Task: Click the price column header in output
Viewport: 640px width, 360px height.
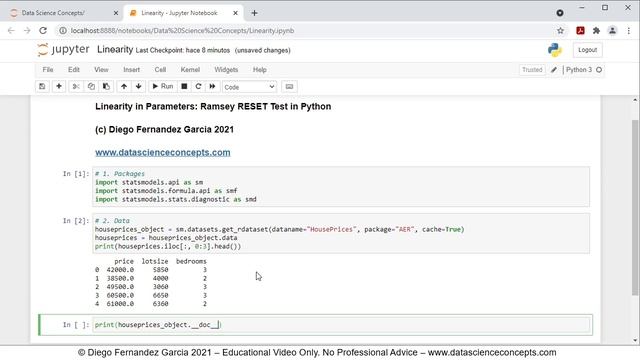Action: coord(124,261)
